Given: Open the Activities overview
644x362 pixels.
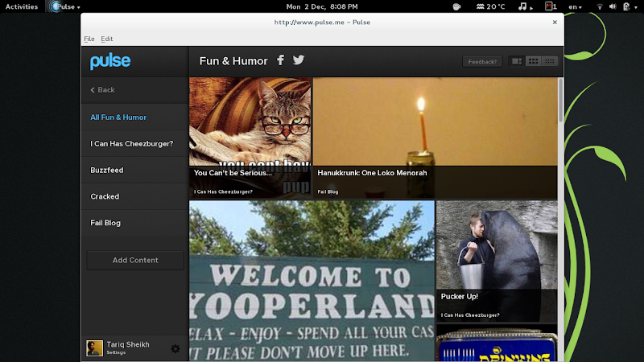Looking at the screenshot, I should 22,6.
